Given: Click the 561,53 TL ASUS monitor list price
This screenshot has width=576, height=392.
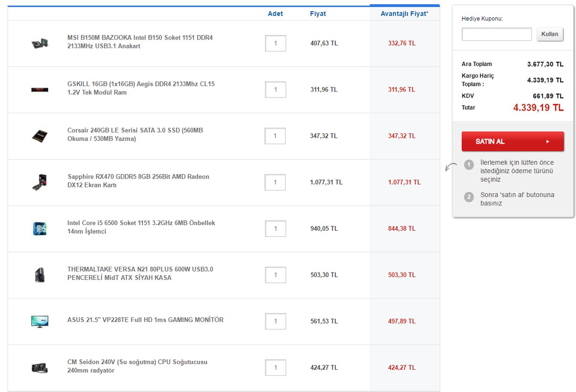Looking at the screenshot, I should (x=324, y=321).
